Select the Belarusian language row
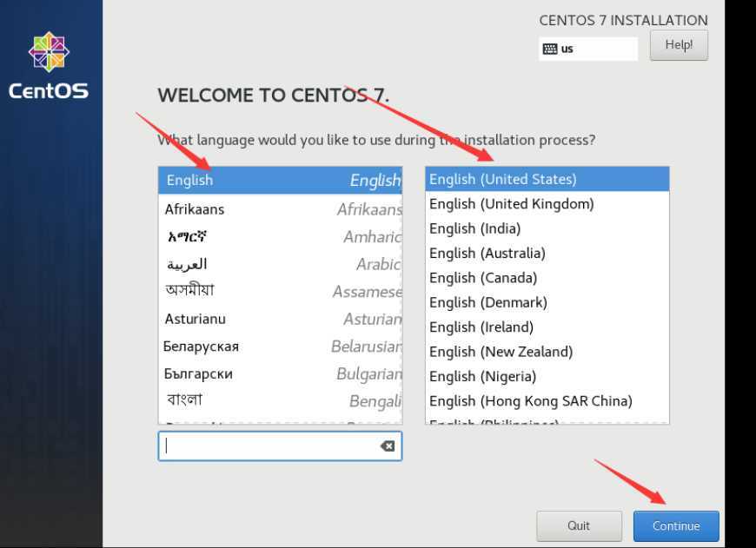This screenshot has width=756, height=548. (280, 346)
